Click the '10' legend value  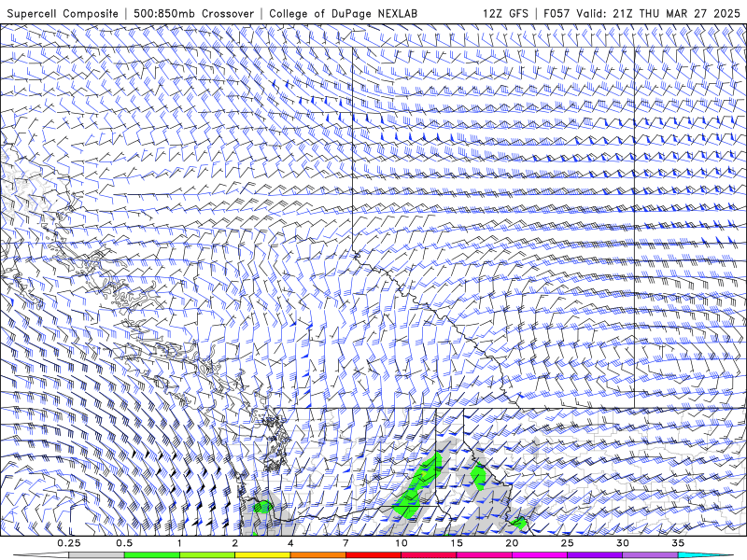pos(402,543)
